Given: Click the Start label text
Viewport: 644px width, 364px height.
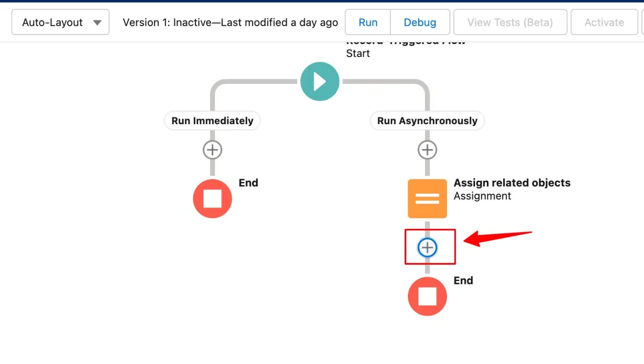Looking at the screenshot, I should click(358, 53).
